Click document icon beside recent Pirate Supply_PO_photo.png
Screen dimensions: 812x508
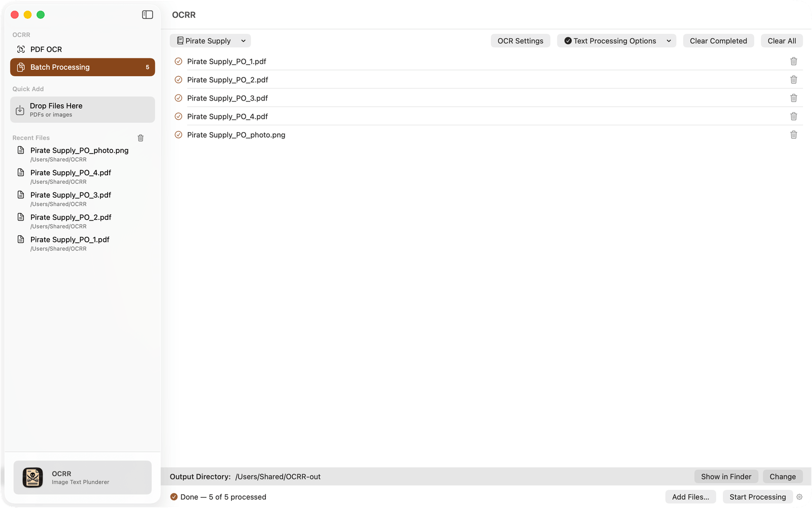[x=21, y=150]
